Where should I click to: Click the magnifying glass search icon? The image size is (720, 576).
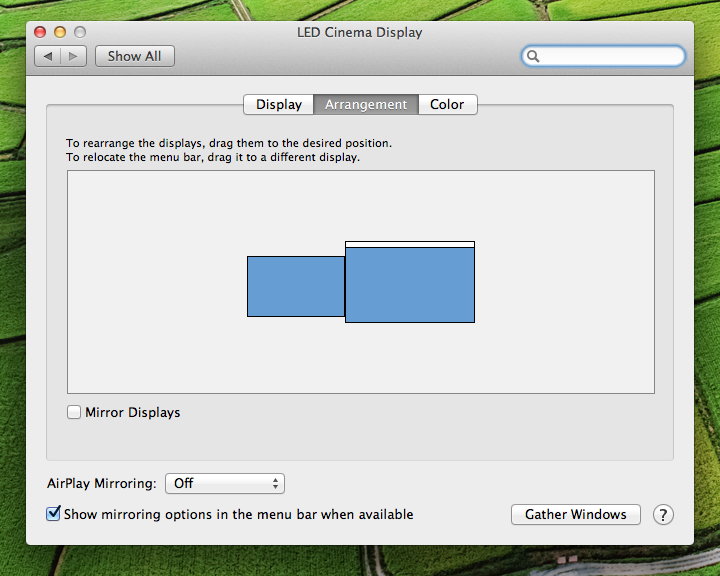coord(533,56)
